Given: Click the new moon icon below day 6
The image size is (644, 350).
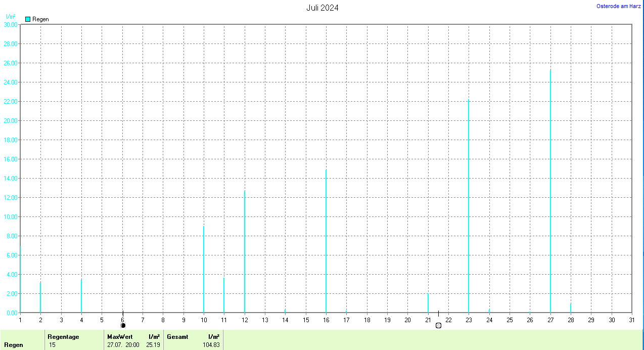Looking at the screenshot, I should point(123,325).
